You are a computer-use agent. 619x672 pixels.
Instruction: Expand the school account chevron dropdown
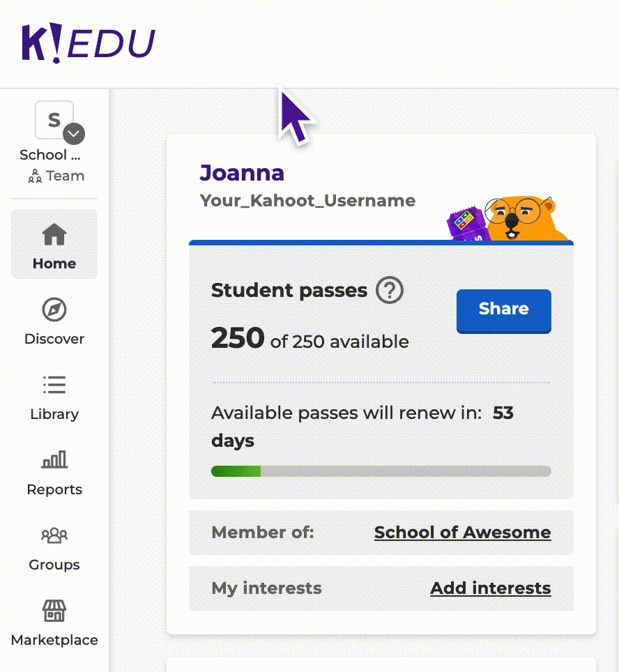coord(72,134)
